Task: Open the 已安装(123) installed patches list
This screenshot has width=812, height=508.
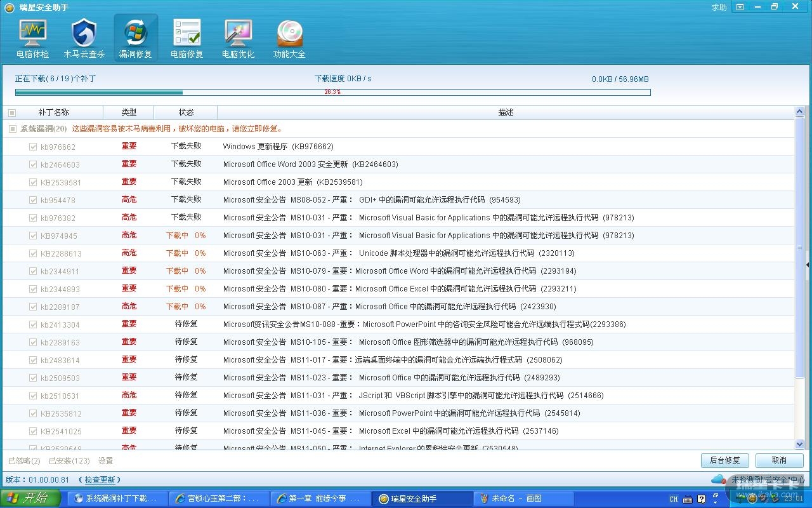Action: coord(69,461)
